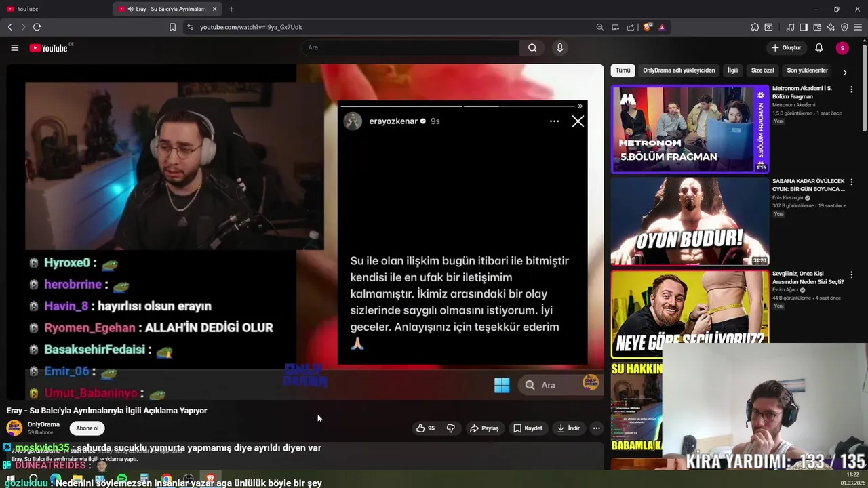Open OYUN BUDUR! video thumbnail

coord(690,221)
